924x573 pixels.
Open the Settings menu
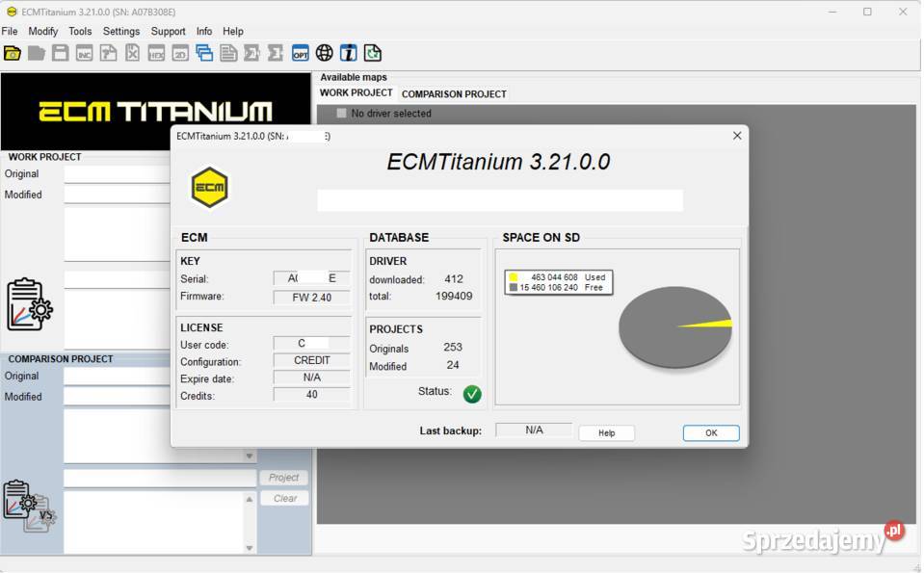[120, 31]
